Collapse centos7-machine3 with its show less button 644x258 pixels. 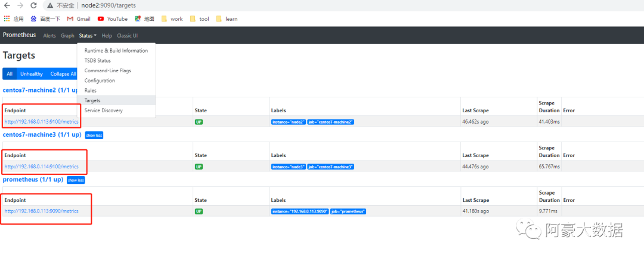pyautogui.click(x=94, y=136)
